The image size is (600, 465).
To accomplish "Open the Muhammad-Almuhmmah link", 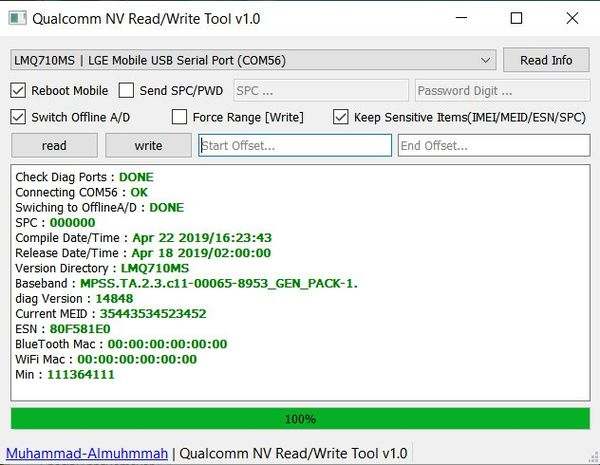I will 87,454.
